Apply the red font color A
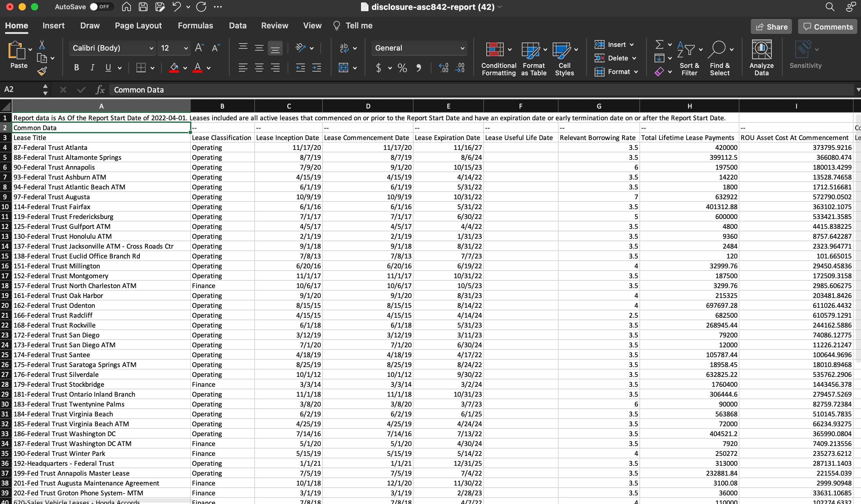 click(x=198, y=68)
